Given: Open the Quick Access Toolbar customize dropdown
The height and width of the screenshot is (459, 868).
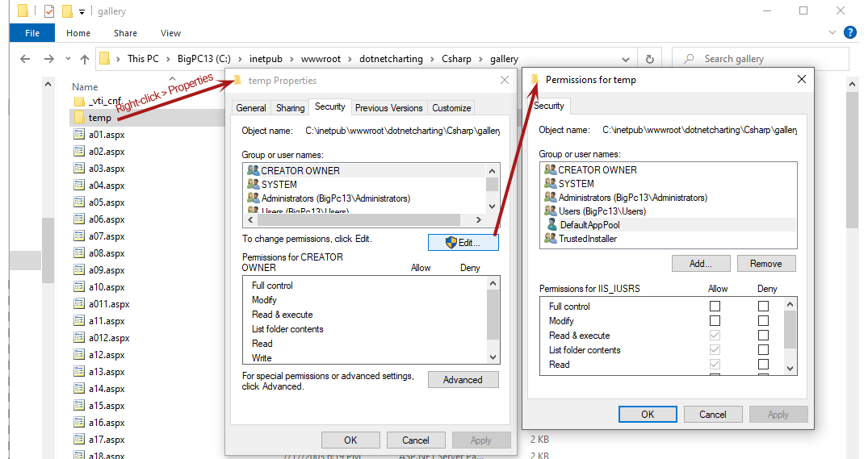Looking at the screenshot, I should click(82, 12).
